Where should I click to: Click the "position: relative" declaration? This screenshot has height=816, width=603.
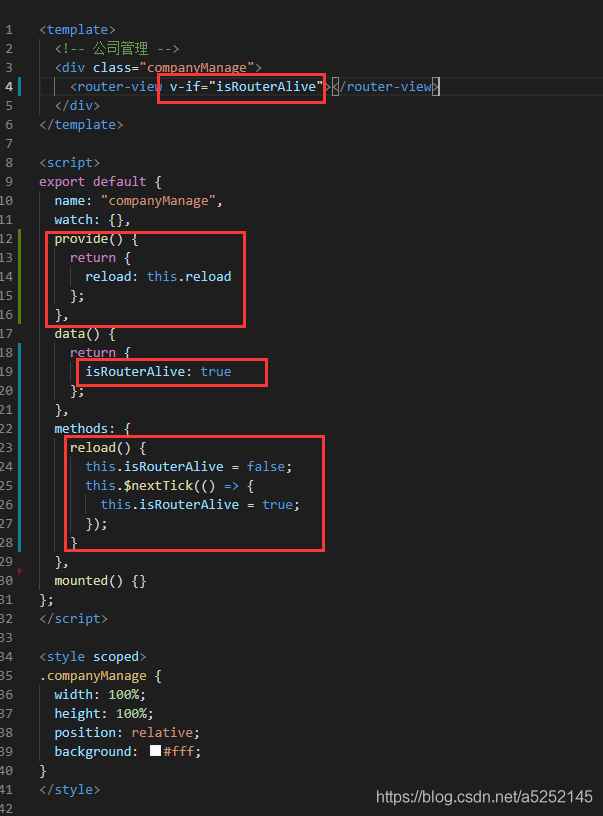click(127, 733)
